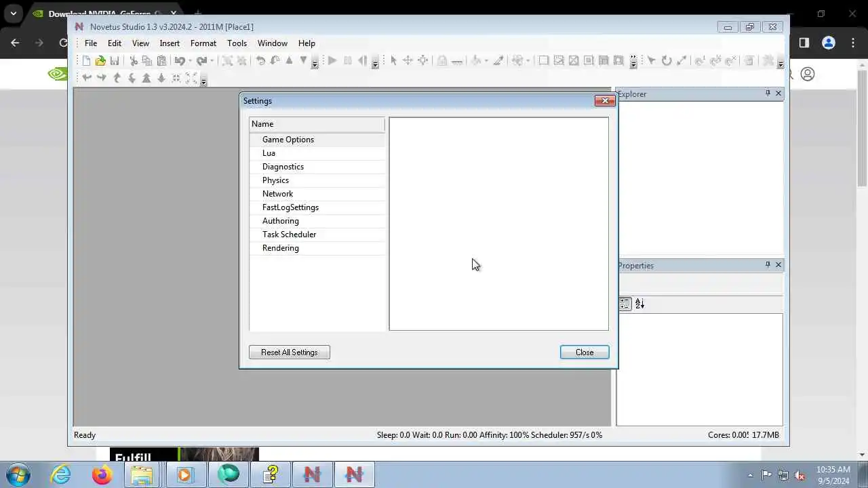Click the Name column header
The width and height of the screenshot is (868, 488).
pos(317,124)
